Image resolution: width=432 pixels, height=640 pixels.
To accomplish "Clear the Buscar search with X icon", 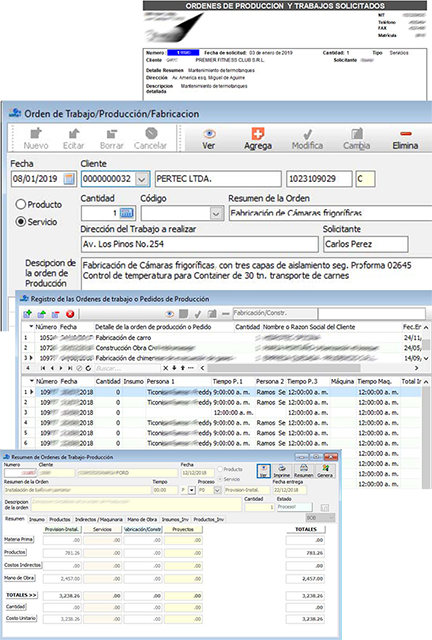I will [x=165, y=368].
